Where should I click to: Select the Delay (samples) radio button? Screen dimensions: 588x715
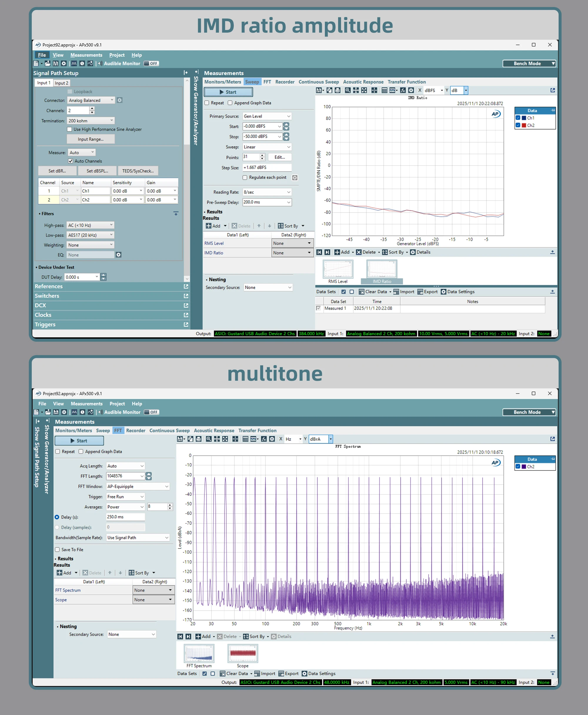click(x=57, y=527)
